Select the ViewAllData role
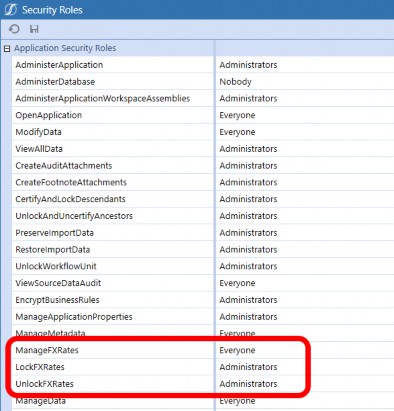This screenshot has height=411, width=394. [x=39, y=149]
